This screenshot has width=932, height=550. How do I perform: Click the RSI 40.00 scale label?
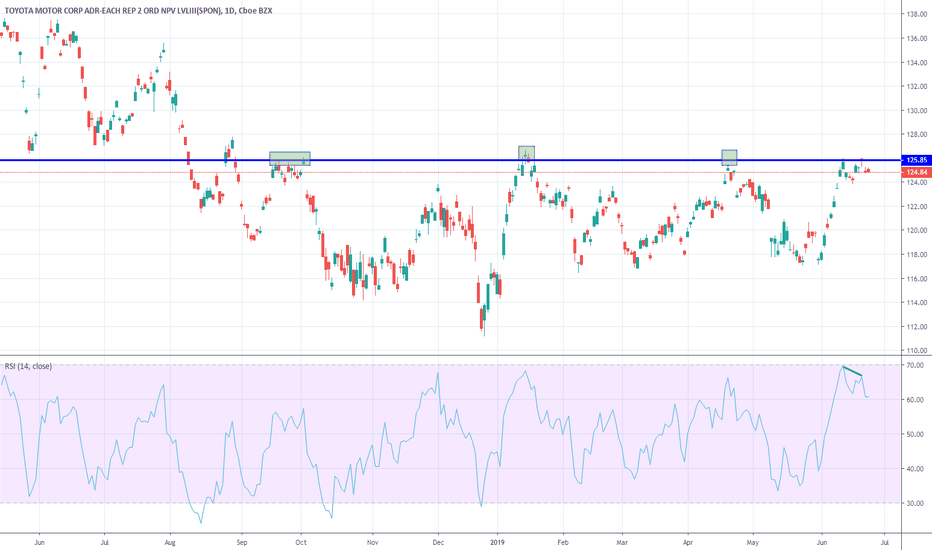coord(916,469)
